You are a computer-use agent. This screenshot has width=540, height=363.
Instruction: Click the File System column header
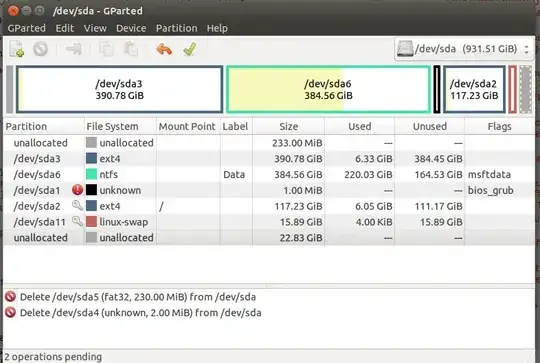click(x=120, y=126)
